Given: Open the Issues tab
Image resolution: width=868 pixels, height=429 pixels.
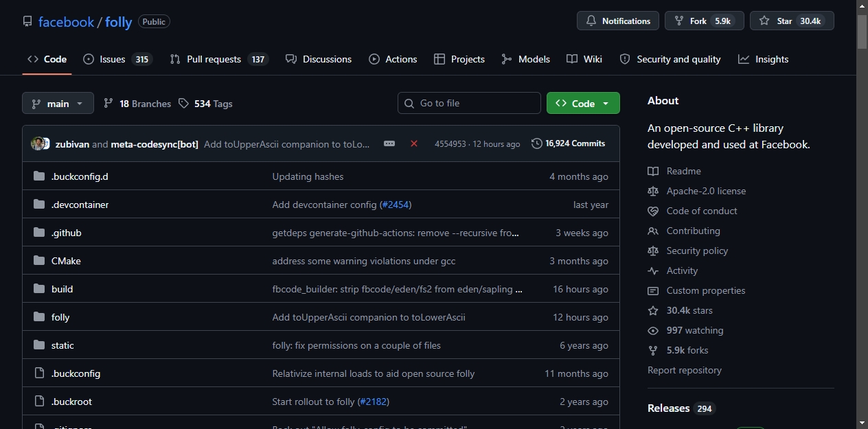Looking at the screenshot, I should pos(117,59).
